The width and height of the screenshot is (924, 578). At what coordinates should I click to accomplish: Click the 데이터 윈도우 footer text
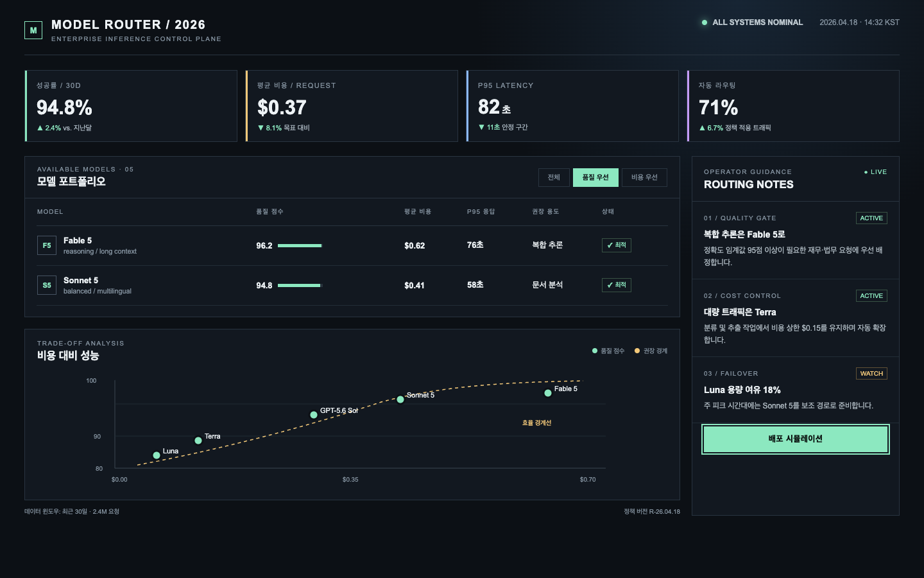[x=72, y=512]
